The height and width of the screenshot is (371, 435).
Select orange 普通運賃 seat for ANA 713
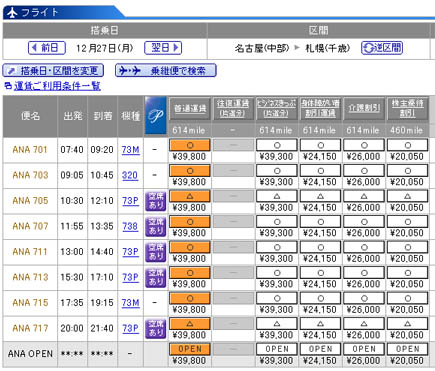pos(190,273)
